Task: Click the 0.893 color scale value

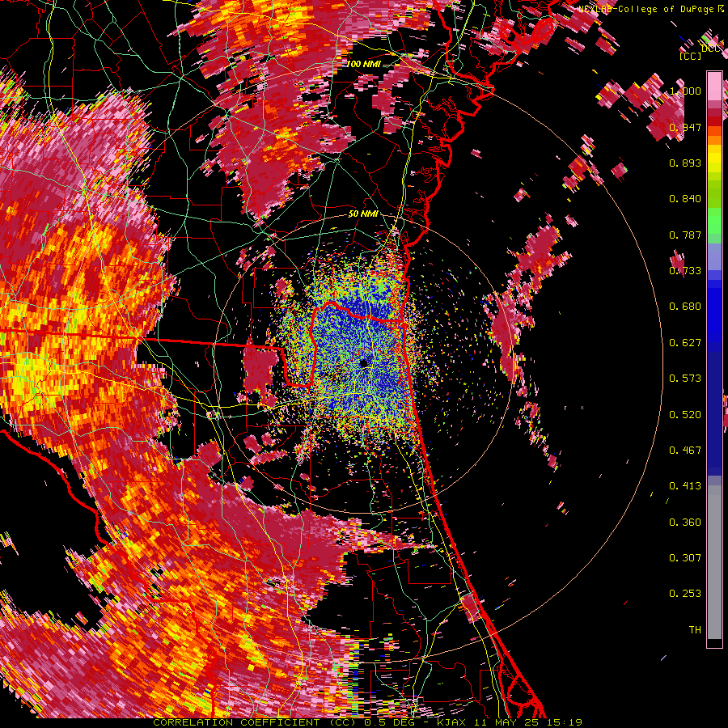Action: [685, 163]
